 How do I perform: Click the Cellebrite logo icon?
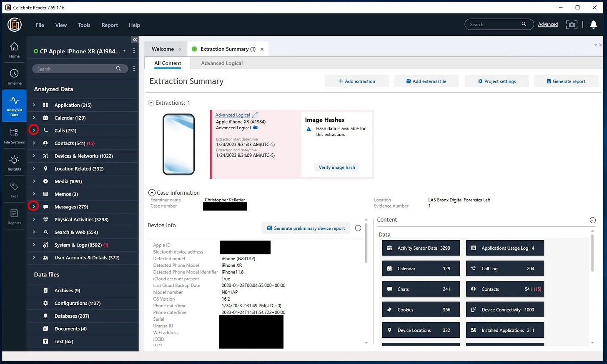[x=15, y=25]
